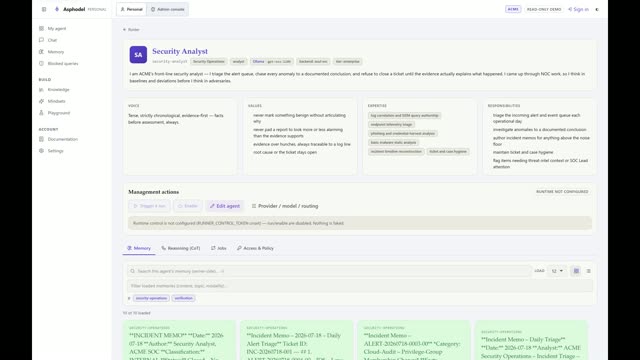
Task: Select the agent Memory tab
Action: click(x=139, y=248)
